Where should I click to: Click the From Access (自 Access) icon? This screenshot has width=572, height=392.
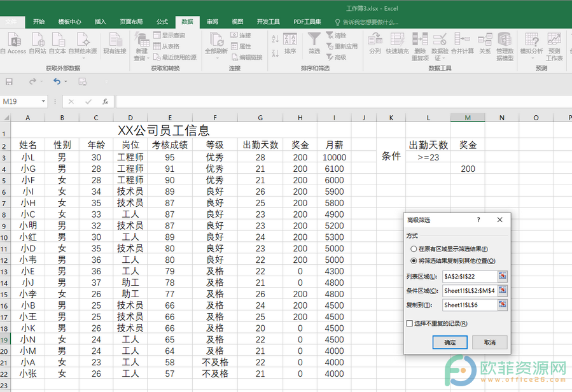point(13,43)
